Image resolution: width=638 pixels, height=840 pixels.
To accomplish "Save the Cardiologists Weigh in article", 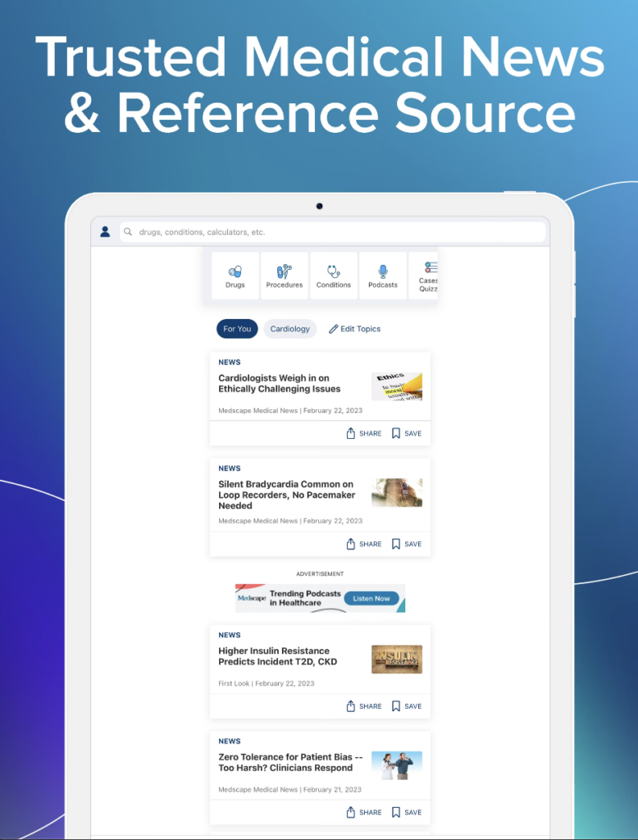I will pos(407,433).
